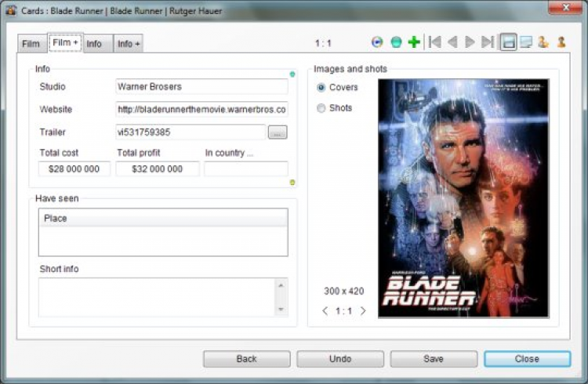Screen dimensions: 588x384
Task: Click the teal dot in Info group
Action: pos(292,74)
